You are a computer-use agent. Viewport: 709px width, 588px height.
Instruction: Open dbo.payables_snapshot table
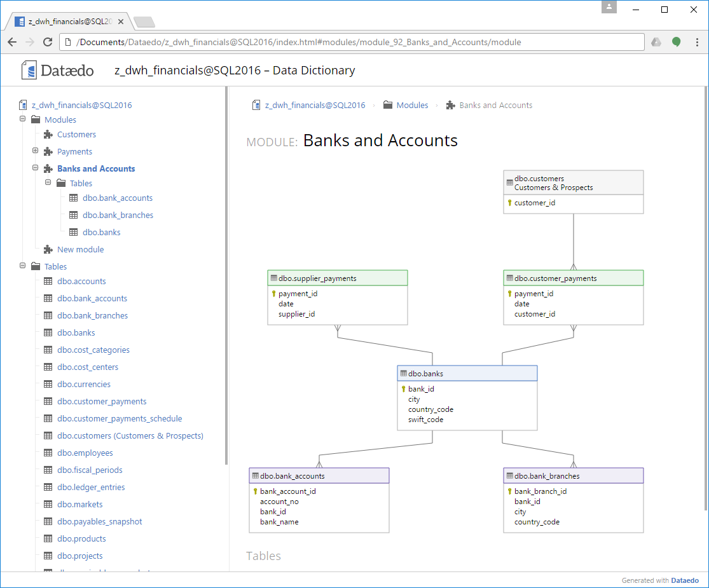(99, 521)
